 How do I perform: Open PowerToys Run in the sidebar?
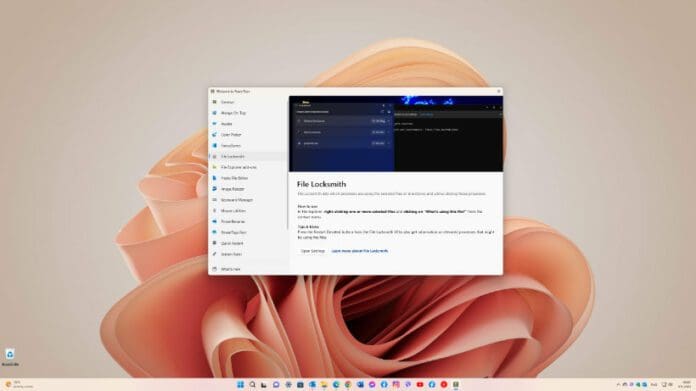coord(247,233)
